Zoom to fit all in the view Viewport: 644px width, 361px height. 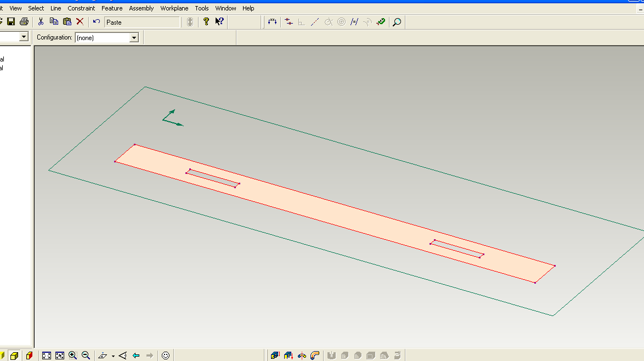47,356
